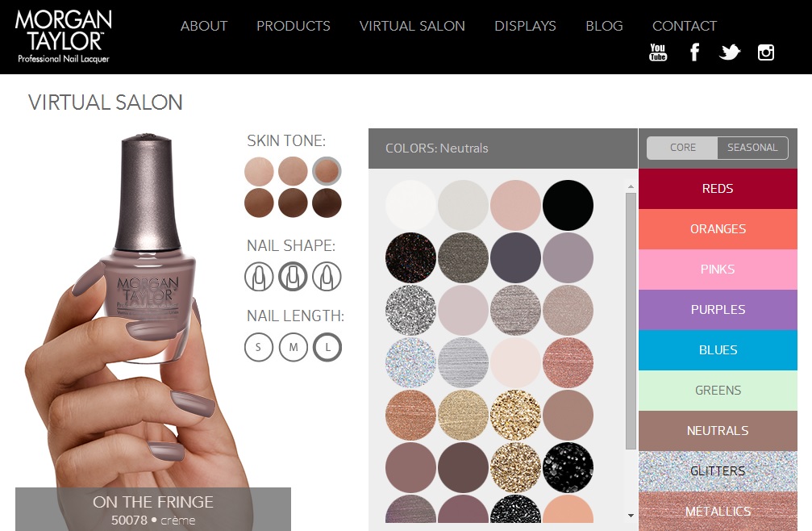This screenshot has width=812, height=531.
Task: Select the square nail shape icon
Action: 293,276
